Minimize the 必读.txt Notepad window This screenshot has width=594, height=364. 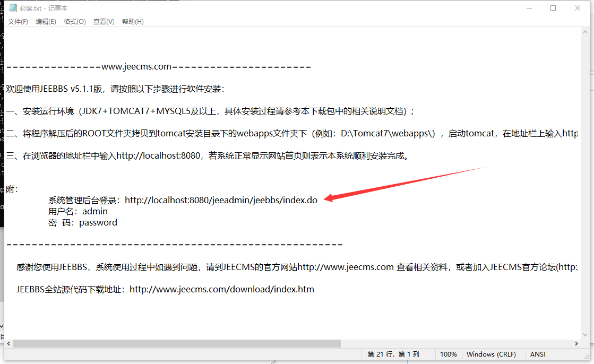[529, 8]
